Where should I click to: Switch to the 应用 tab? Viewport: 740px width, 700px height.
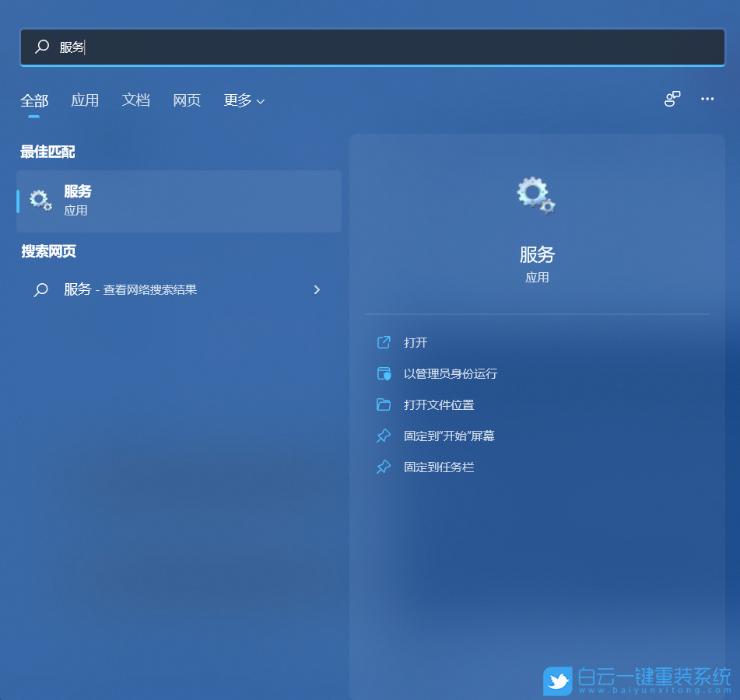point(86,100)
